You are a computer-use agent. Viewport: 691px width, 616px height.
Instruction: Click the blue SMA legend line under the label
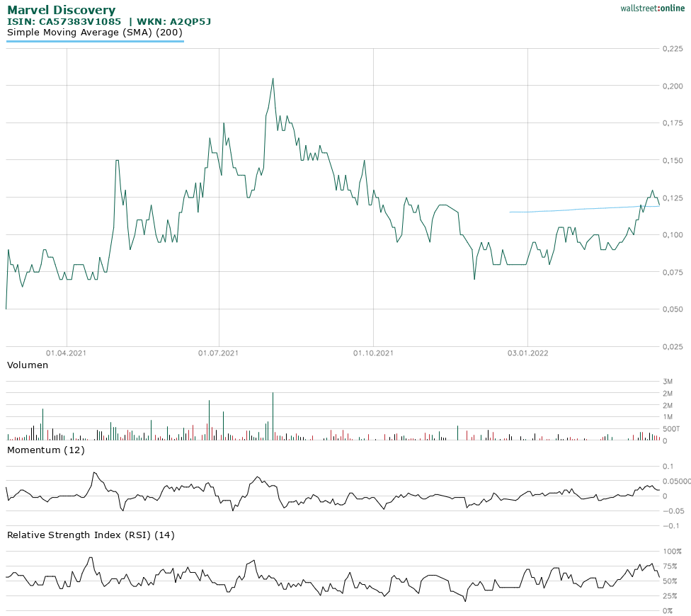coord(95,41)
